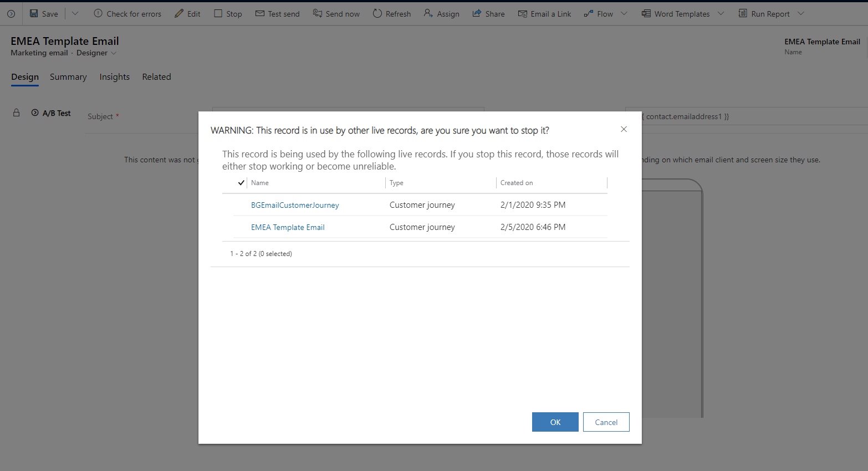Expand the Word Templates menu
Image resolution: width=868 pixels, height=471 pixels.
683,13
